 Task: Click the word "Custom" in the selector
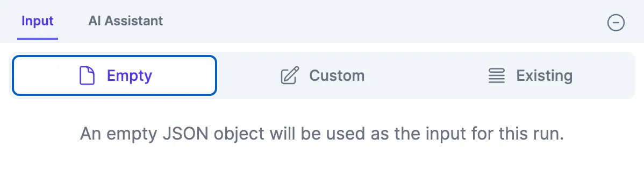click(x=337, y=76)
